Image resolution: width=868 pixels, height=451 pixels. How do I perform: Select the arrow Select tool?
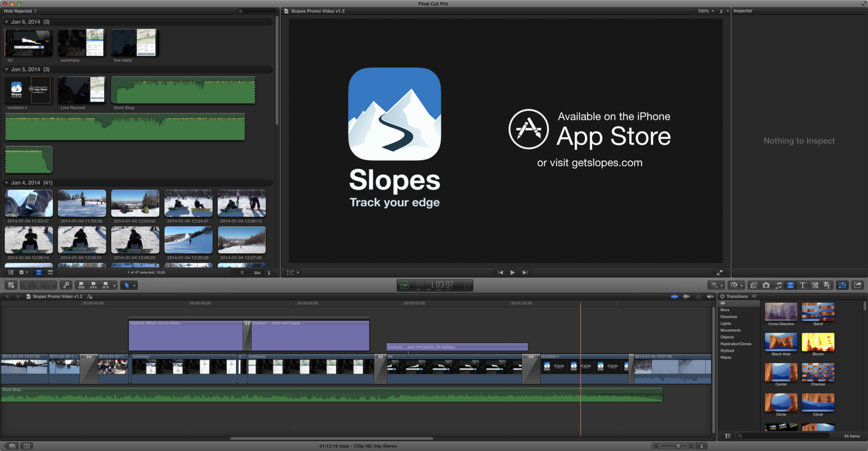(127, 285)
